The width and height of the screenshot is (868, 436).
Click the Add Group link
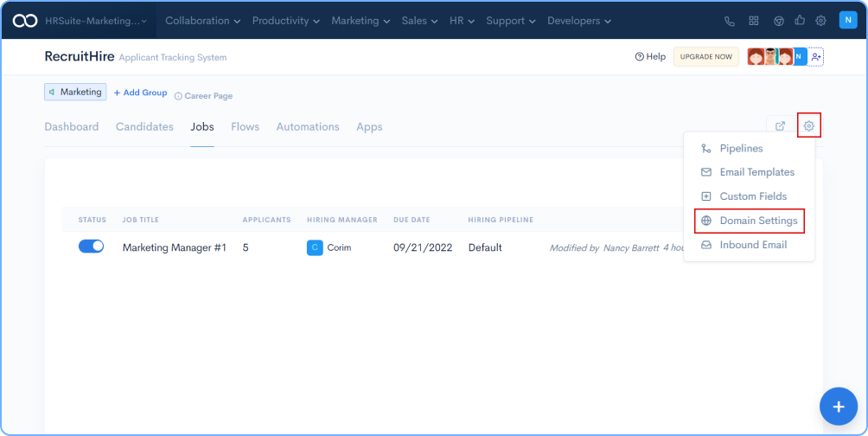(140, 93)
